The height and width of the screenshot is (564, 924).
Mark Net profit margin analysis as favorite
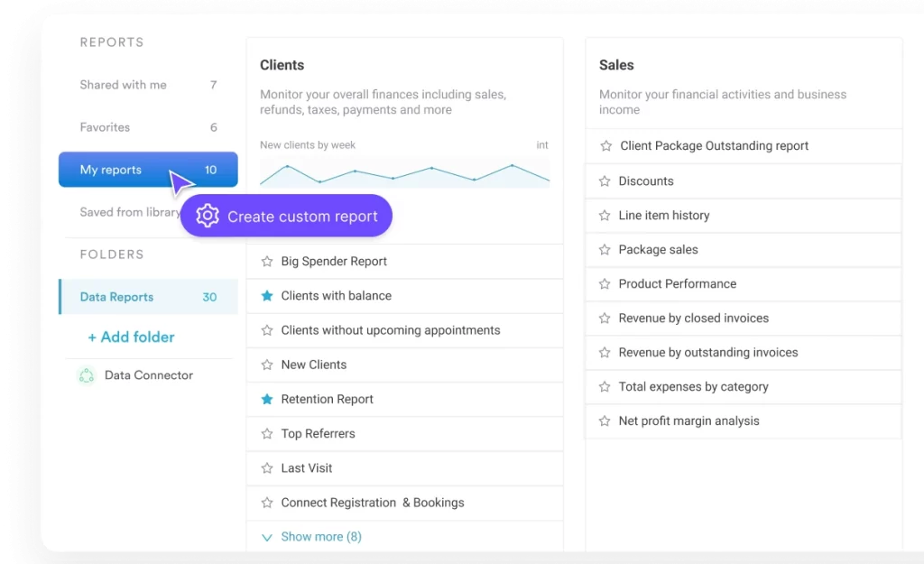tap(605, 421)
